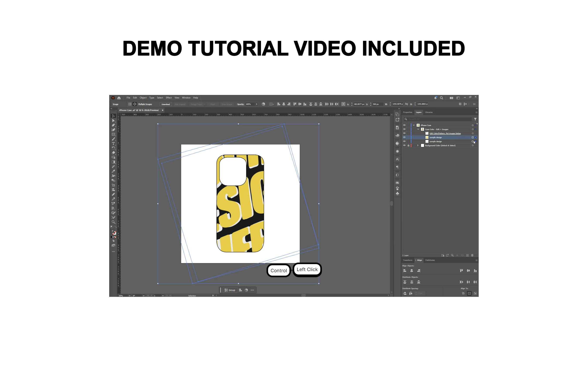Open Color palette panel icon in dock

tap(397, 135)
